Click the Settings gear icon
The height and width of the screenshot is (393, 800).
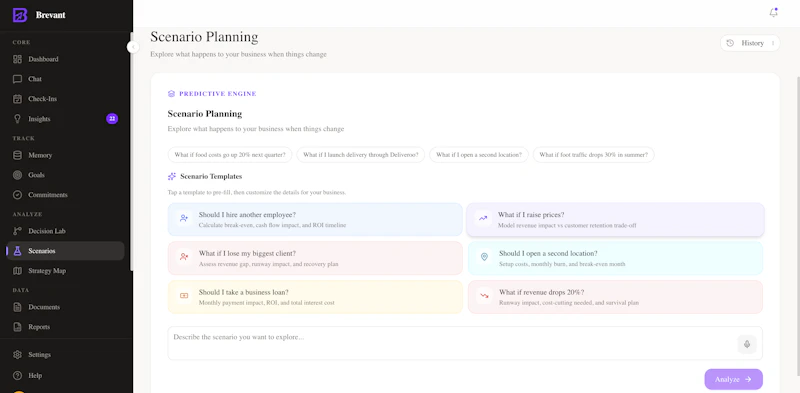(x=17, y=355)
